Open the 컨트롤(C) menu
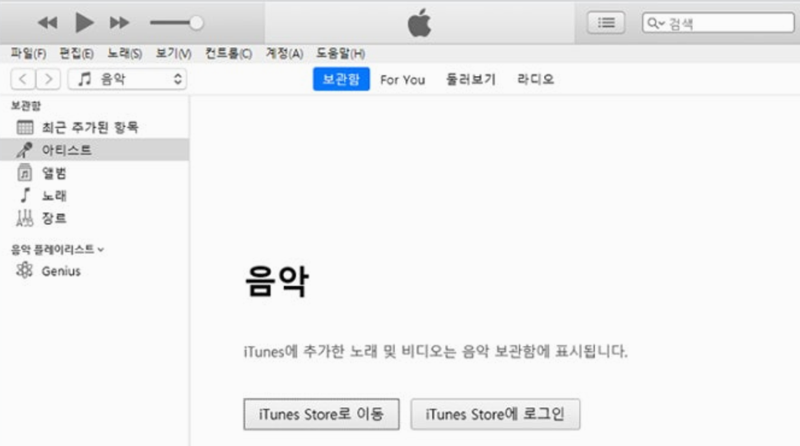The height and width of the screenshot is (446, 800). (229, 54)
